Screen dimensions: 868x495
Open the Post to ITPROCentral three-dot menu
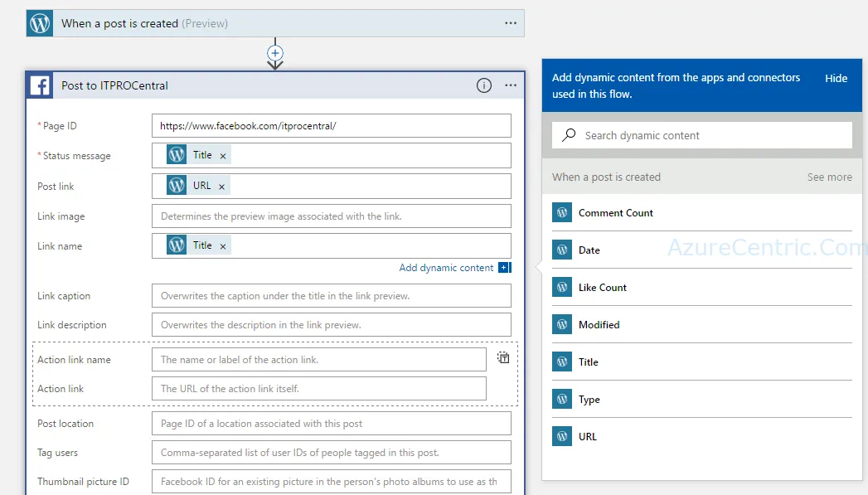click(x=511, y=85)
